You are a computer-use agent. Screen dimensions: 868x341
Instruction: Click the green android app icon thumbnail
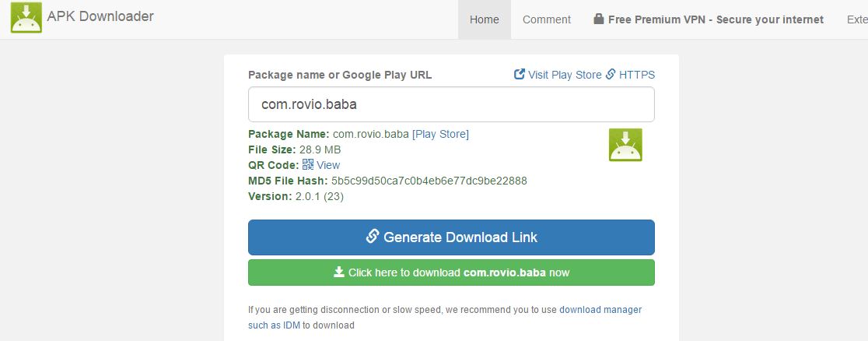point(625,145)
